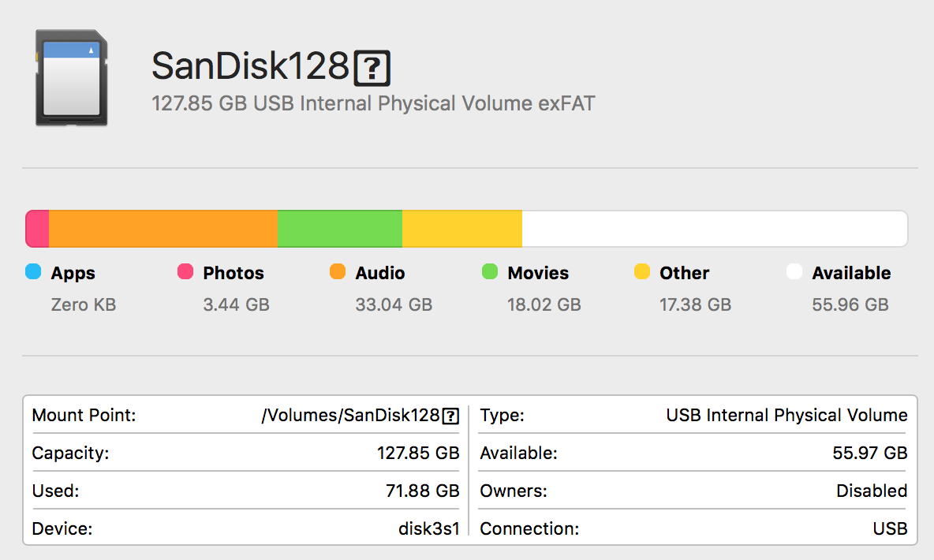
Task: Click the Owners value Disabled
Action: click(872, 491)
